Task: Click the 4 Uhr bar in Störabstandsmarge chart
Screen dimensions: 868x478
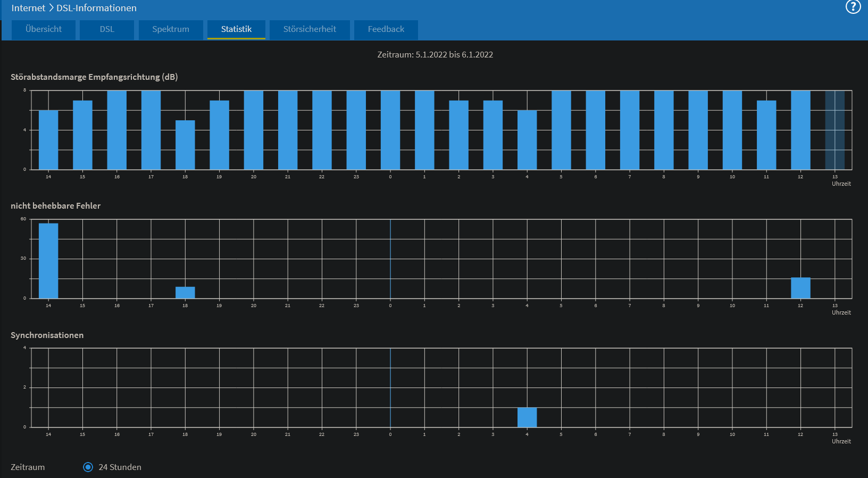Action: (x=527, y=140)
